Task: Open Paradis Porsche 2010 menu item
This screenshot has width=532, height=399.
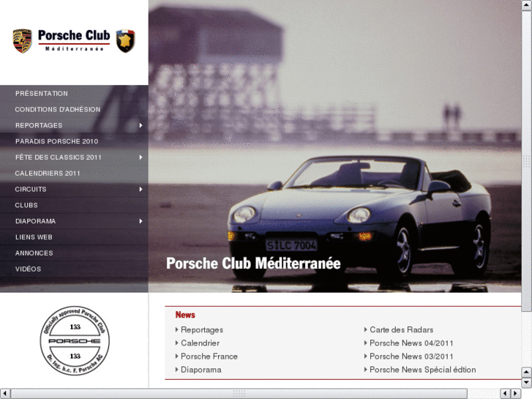Action: (x=56, y=141)
